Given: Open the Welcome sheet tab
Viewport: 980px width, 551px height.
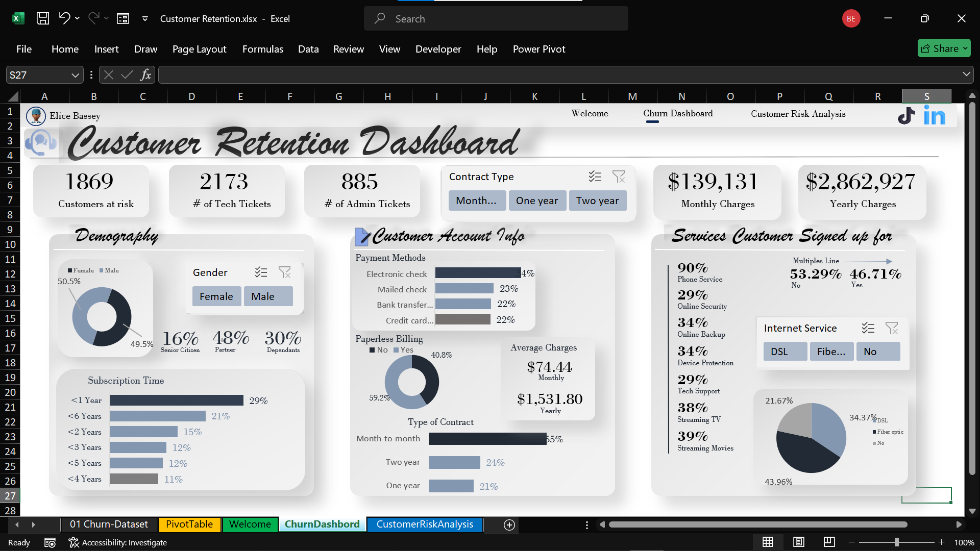Looking at the screenshot, I should coord(250,524).
